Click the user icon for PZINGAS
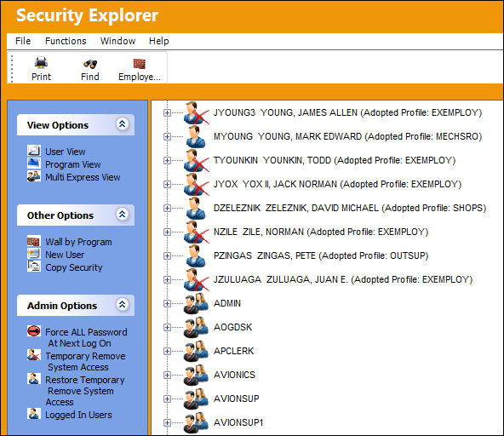This screenshot has width=504, height=436. pyautogui.click(x=195, y=255)
